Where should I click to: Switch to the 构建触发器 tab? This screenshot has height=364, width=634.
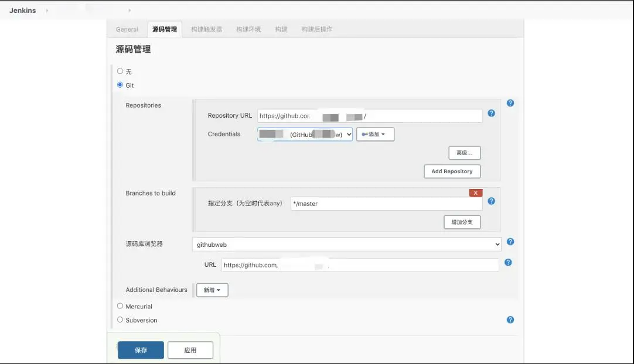click(206, 29)
